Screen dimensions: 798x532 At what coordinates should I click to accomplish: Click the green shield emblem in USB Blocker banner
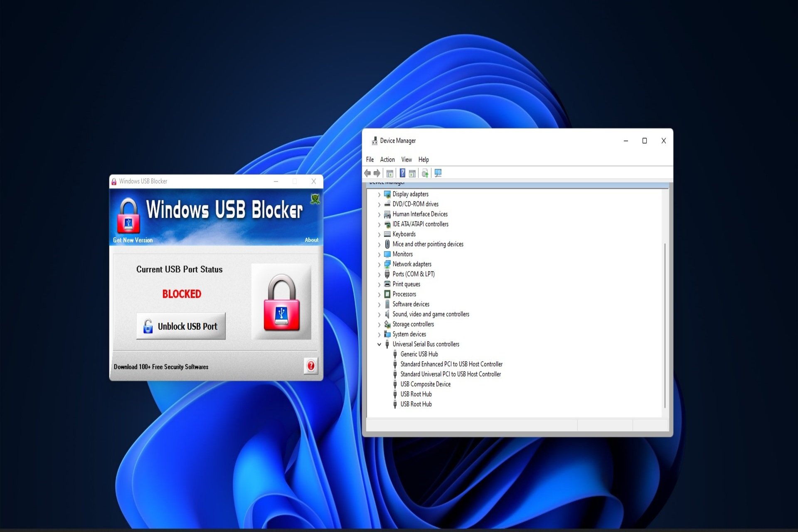(315, 199)
